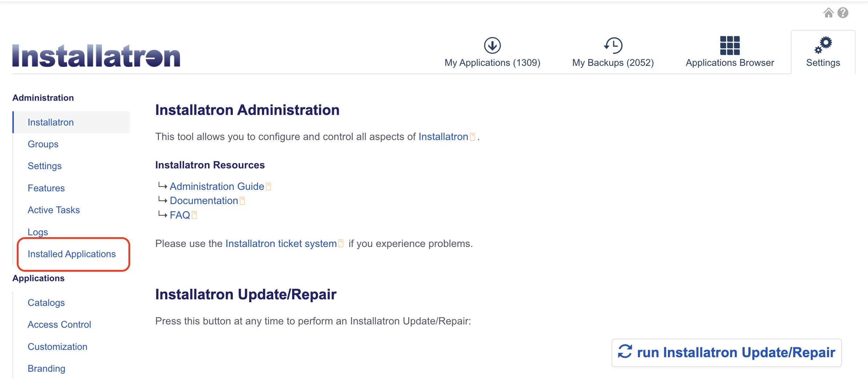868x379 pixels.
Task: Open Branding in the sidebar
Action: tap(47, 368)
